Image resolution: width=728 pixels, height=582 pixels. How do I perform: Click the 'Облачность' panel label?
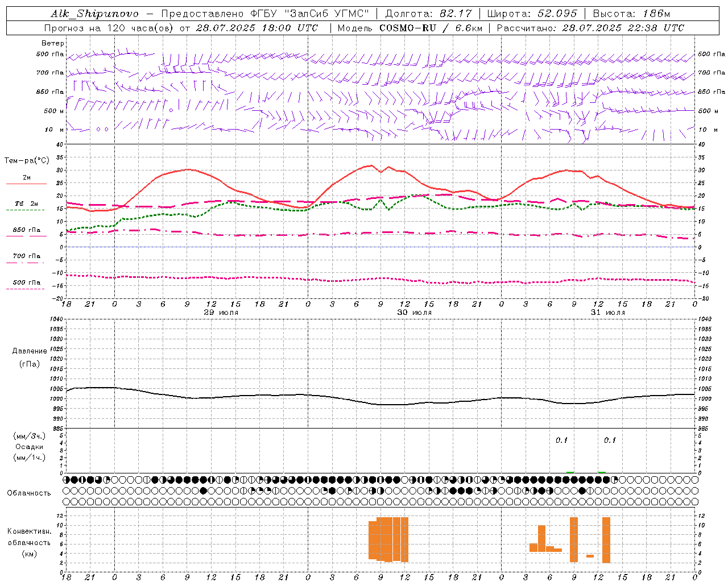[x=29, y=493]
